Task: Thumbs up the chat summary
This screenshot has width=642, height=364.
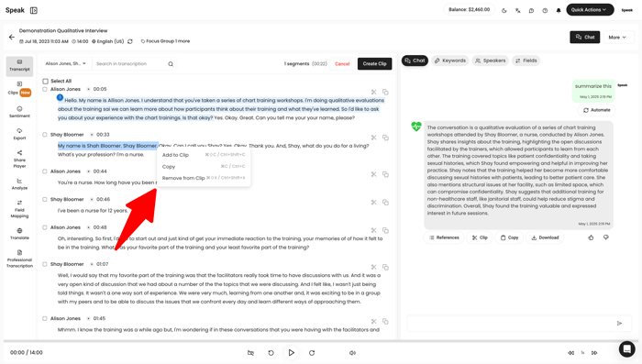Action: coord(591,237)
